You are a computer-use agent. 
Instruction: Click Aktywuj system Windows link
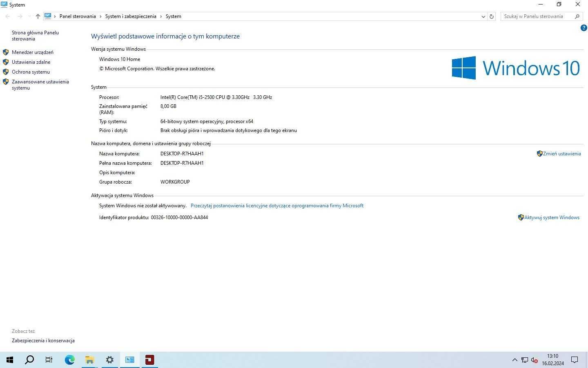tap(552, 218)
